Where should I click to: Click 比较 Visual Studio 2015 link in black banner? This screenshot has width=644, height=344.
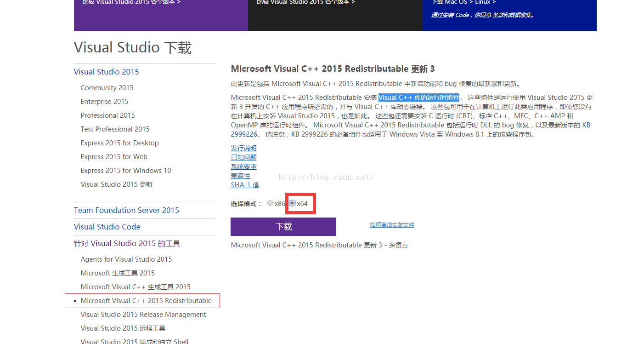point(306,2)
